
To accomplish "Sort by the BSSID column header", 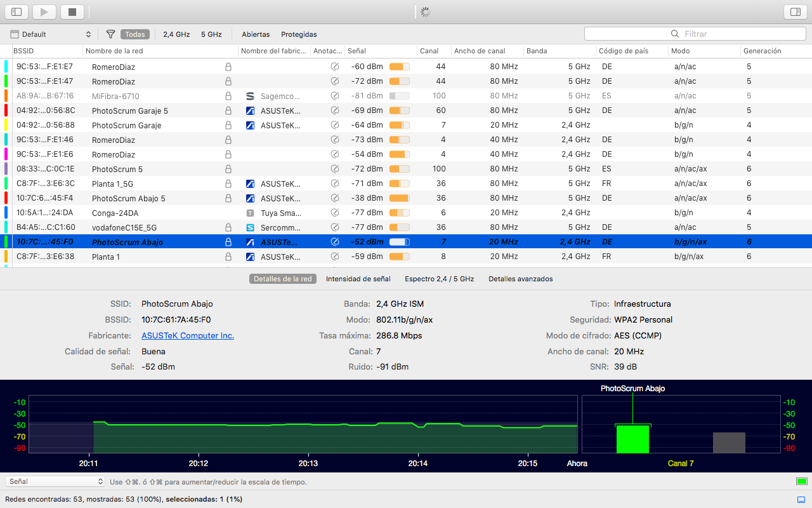I will 47,51.
